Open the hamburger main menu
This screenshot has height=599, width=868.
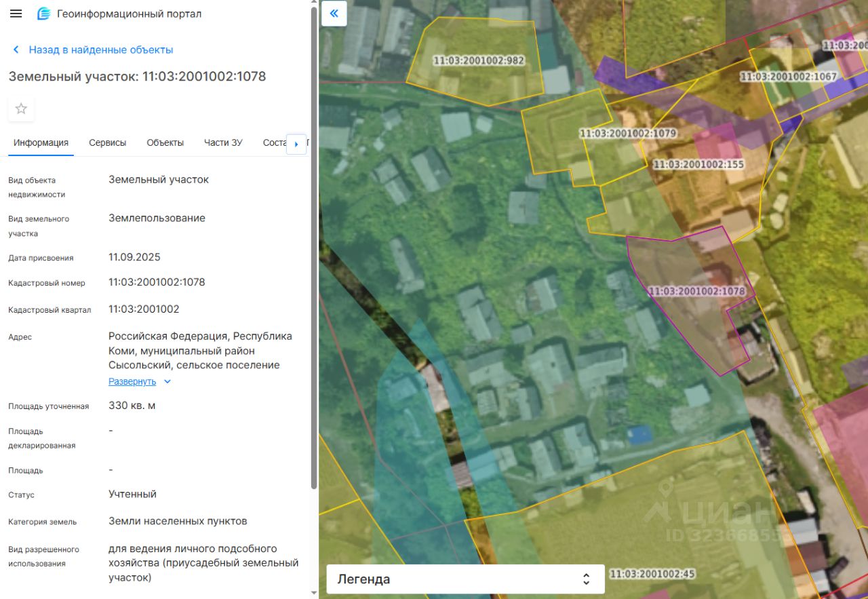coord(16,14)
